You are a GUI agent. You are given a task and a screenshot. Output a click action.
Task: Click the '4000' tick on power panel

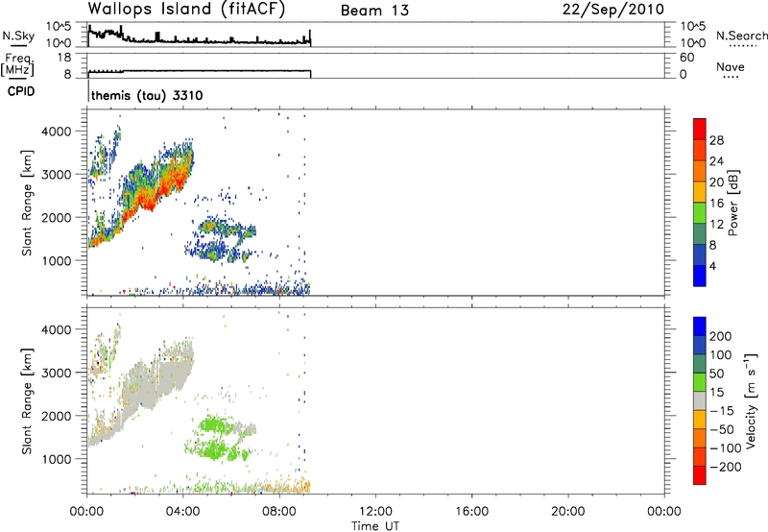click(56, 132)
